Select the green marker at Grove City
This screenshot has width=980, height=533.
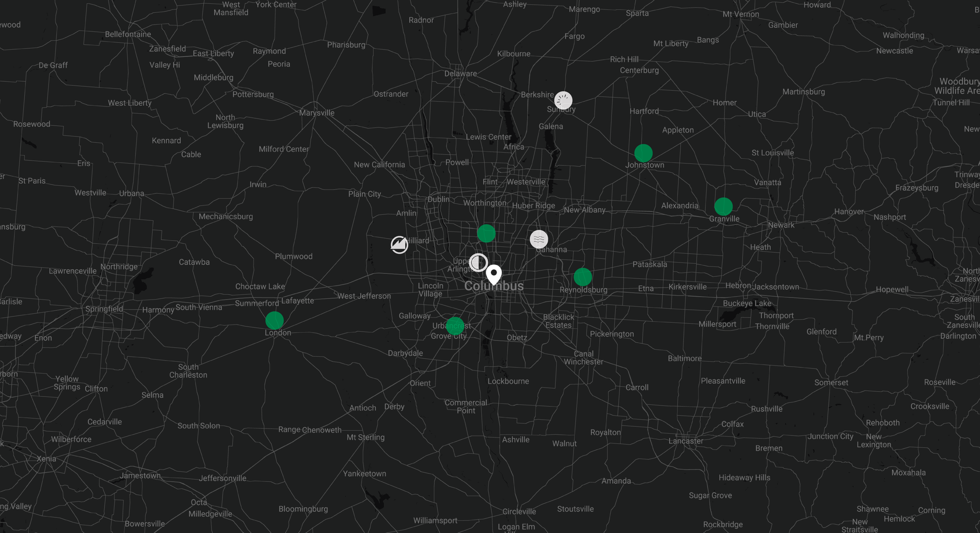pyautogui.click(x=455, y=326)
